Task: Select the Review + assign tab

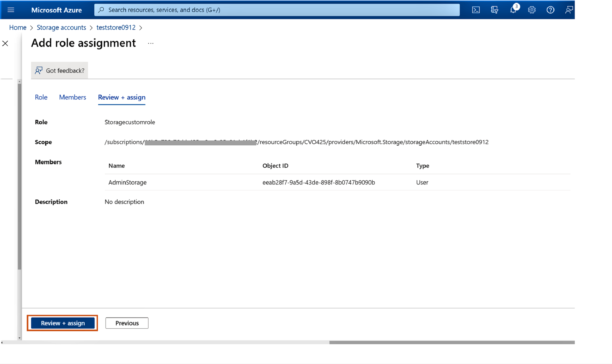Action: [x=122, y=97]
